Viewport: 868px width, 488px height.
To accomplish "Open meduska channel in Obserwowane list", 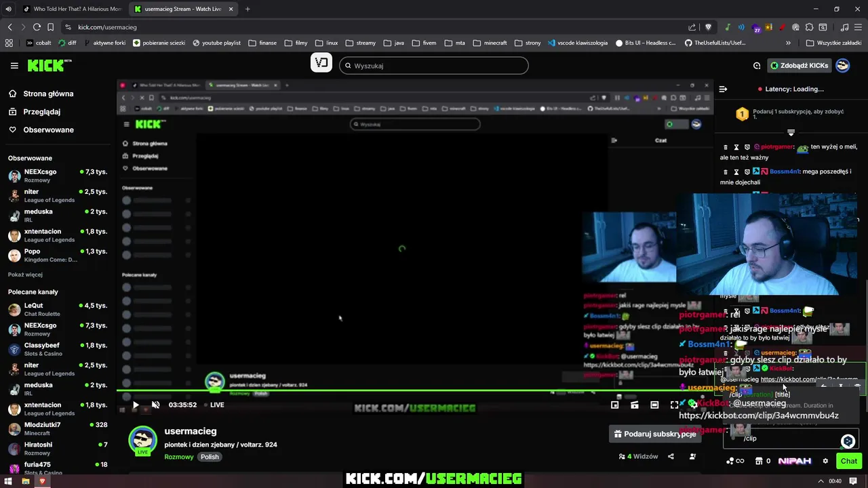I will click(x=57, y=215).
